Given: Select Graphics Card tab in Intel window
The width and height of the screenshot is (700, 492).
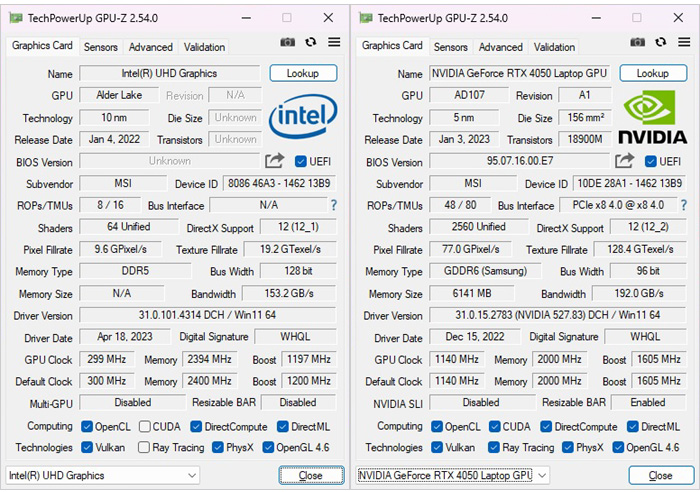Looking at the screenshot, I should pos(42,46).
